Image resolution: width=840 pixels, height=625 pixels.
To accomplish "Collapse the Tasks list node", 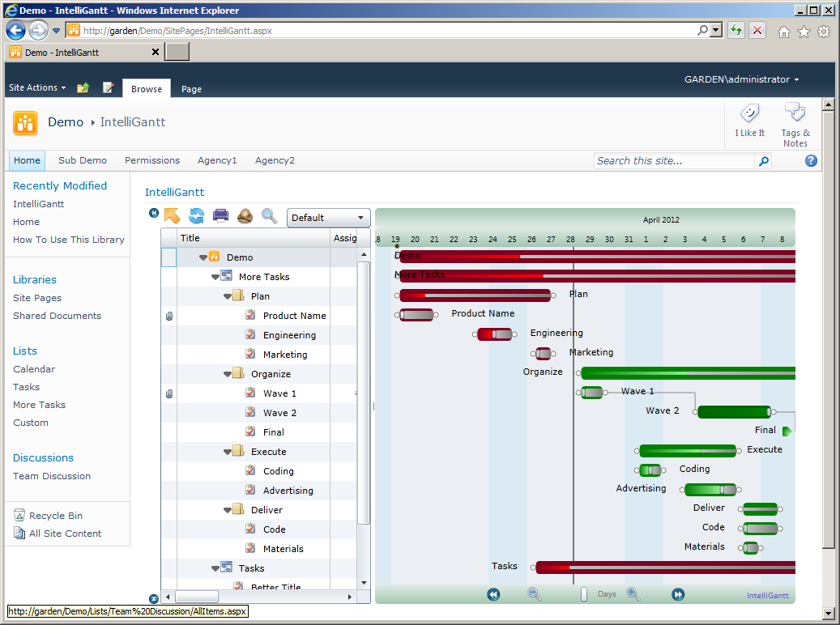I will pos(215,568).
